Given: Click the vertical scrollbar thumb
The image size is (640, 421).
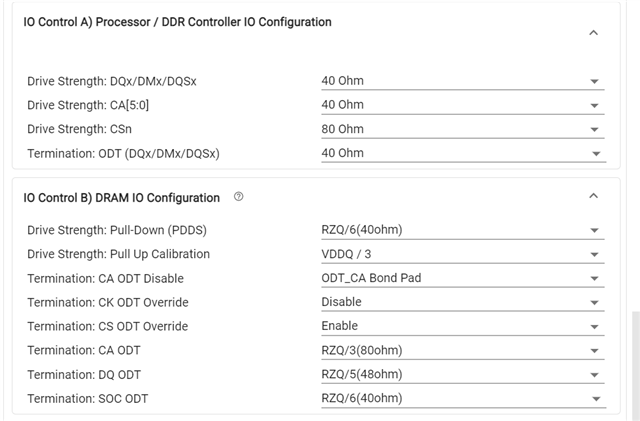Looking at the screenshot, I should [634, 362].
